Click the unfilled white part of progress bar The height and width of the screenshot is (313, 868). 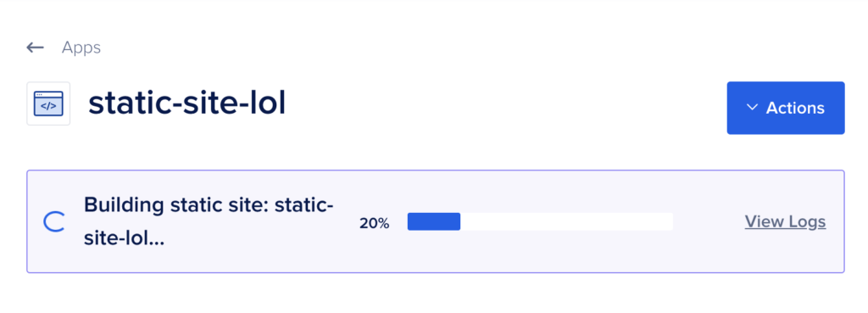[567, 221]
